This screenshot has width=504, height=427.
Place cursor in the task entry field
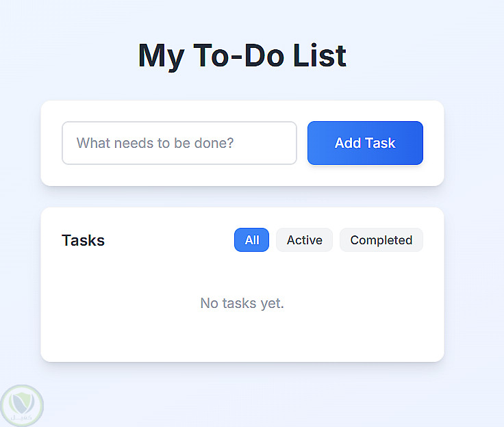coord(179,143)
